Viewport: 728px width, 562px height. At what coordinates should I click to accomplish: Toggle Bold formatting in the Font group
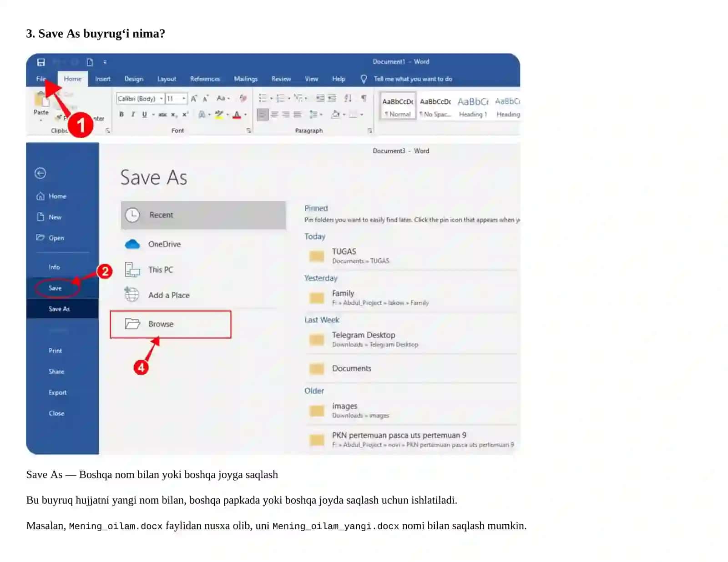coord(121,114)
